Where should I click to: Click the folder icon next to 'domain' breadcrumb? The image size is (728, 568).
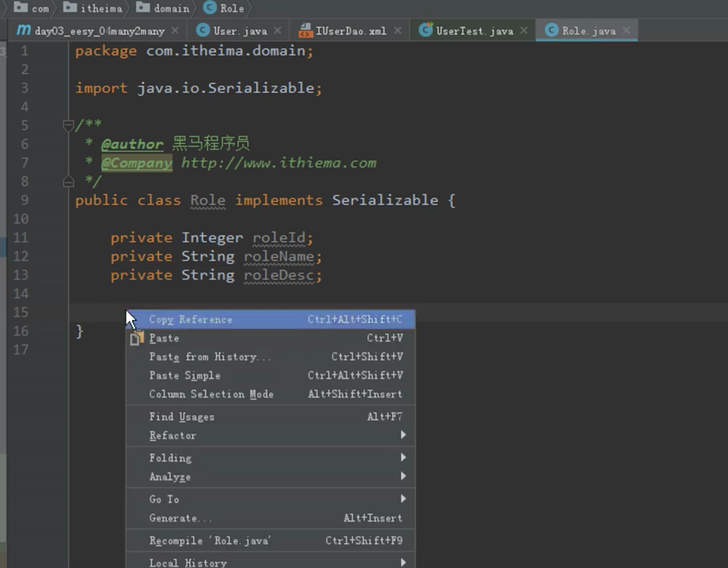pos(143,7)
